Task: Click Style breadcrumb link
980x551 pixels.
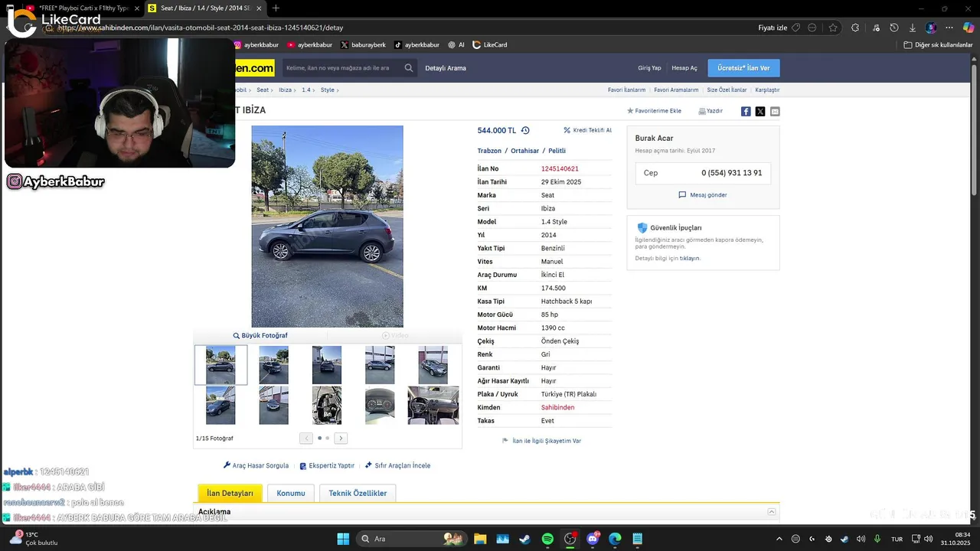Action: 328,90
